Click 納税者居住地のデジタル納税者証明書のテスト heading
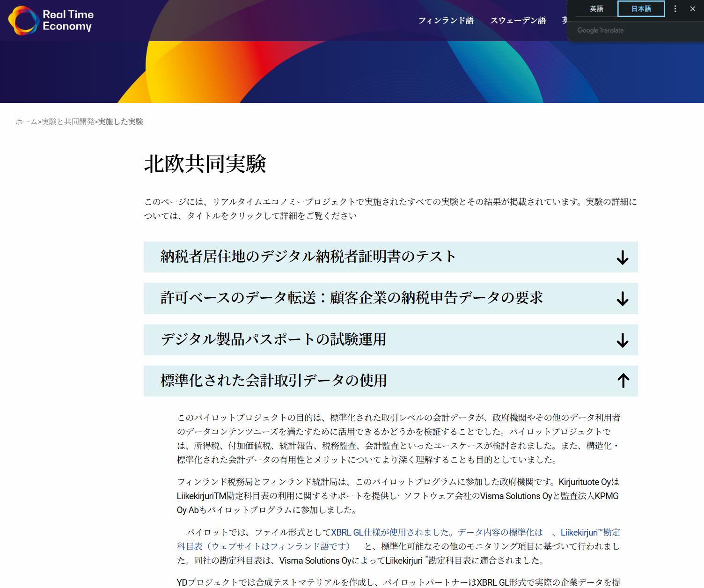The width and height of the screenshot is (704, 588). pos(308,257)
